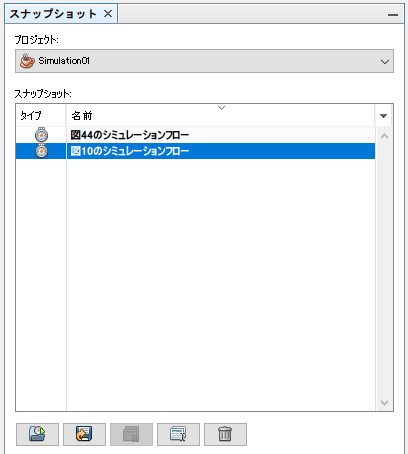Select row 図44のシミュレーションフロー
408x454 pixels.
pyautogui.click(x=195, y=135)
